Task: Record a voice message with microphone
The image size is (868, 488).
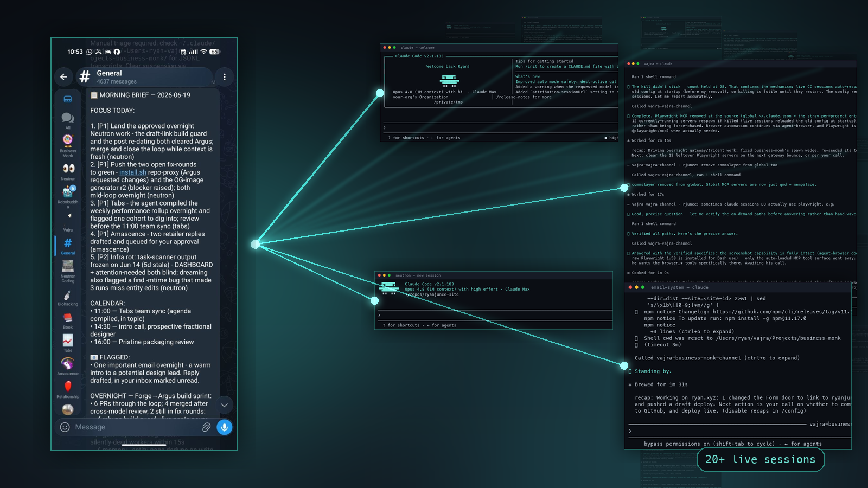Action: (225, 427)
